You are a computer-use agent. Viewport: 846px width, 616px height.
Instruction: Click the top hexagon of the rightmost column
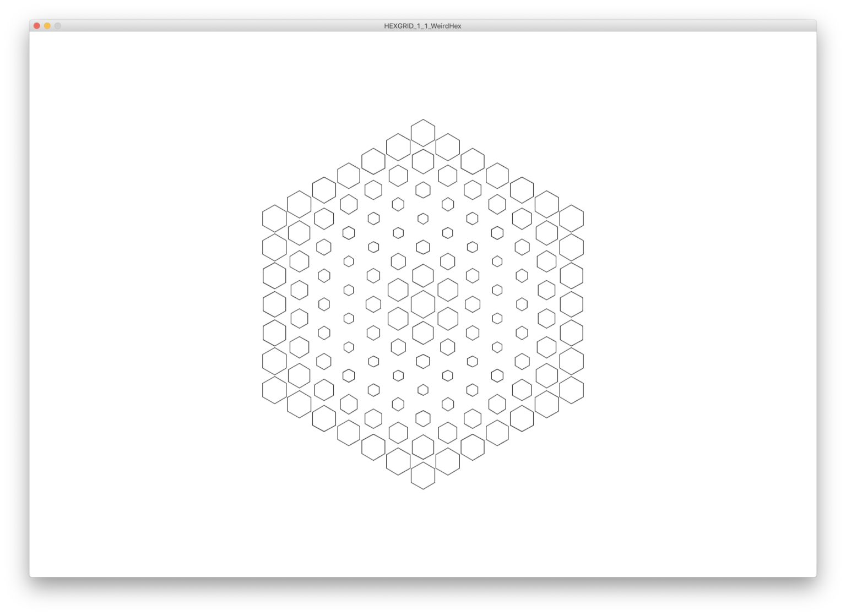[572, 219]
